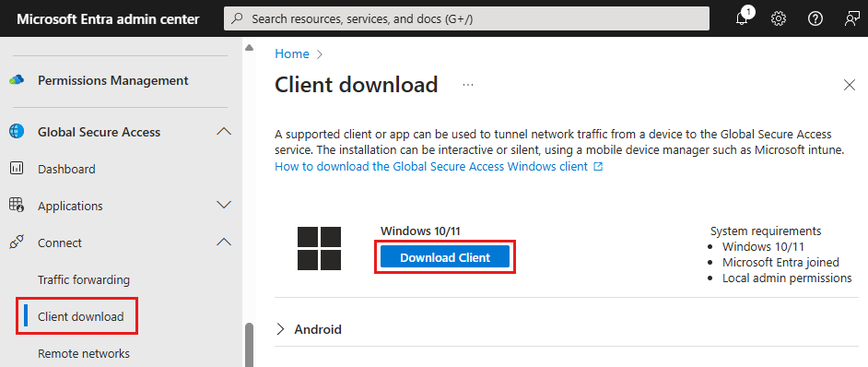Collapse the Connect section chevron
This screenshot has height=367, width=868.
click(x=224, y=243)
